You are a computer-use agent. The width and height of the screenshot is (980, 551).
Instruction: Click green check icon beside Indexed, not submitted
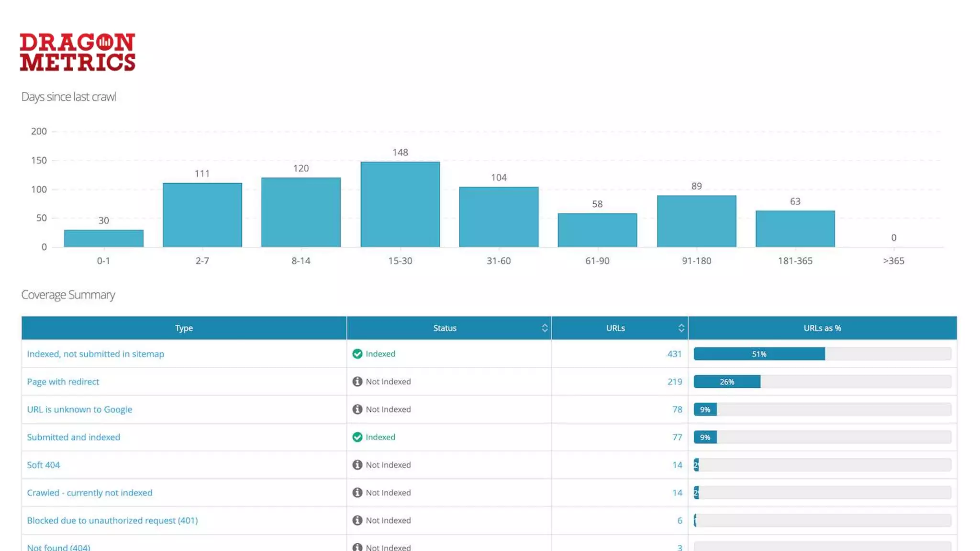(x=357, y=354)
